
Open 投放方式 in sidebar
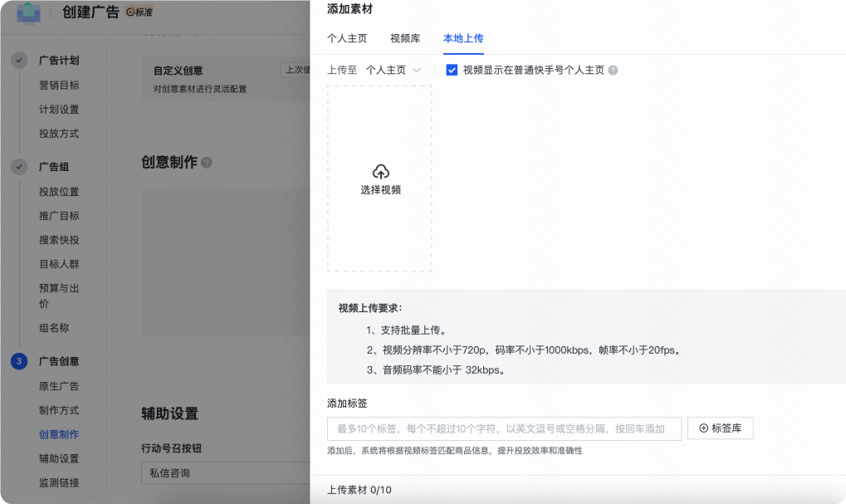(59, 134)
